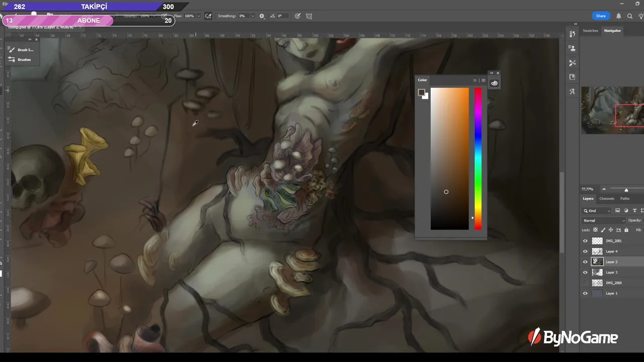Close the Brush panel group
The image size is (644, 362).
click(x=36, y=40)
